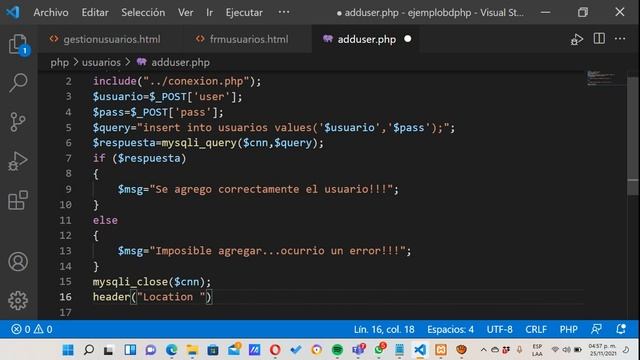Open the Ejecutar menu
This screenshot has width=640, height=360.
pos(244,13)
